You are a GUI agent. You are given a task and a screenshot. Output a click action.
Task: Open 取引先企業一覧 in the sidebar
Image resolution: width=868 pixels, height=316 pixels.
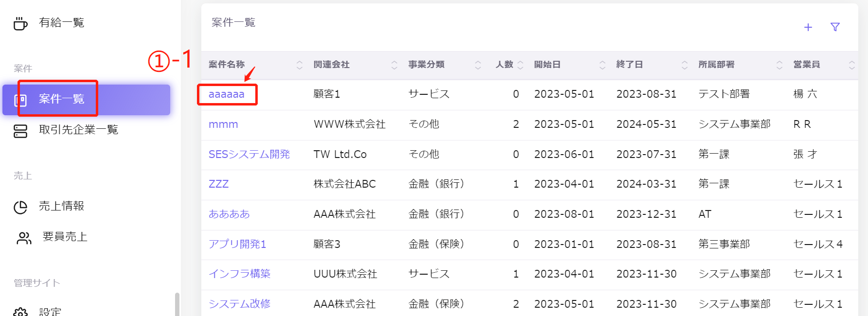pos(79,130)
